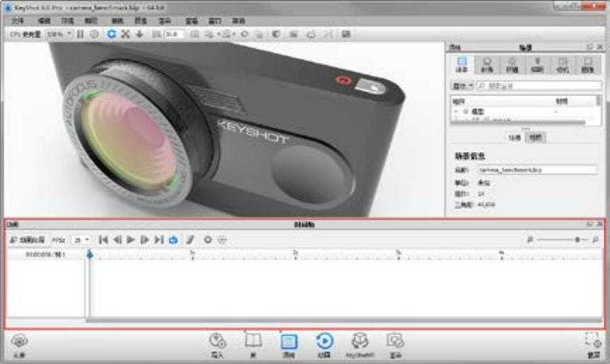Toggle the Project panel icon in bottom toolbar

[288, 345]
